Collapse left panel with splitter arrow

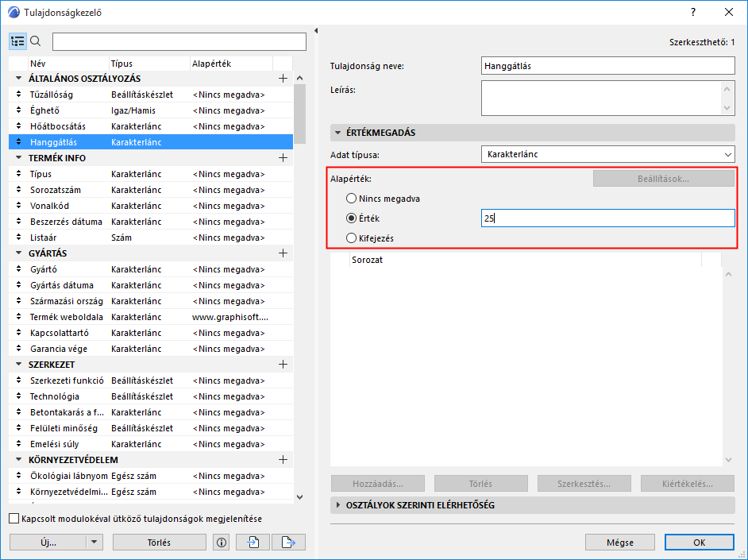click(316, 31)
